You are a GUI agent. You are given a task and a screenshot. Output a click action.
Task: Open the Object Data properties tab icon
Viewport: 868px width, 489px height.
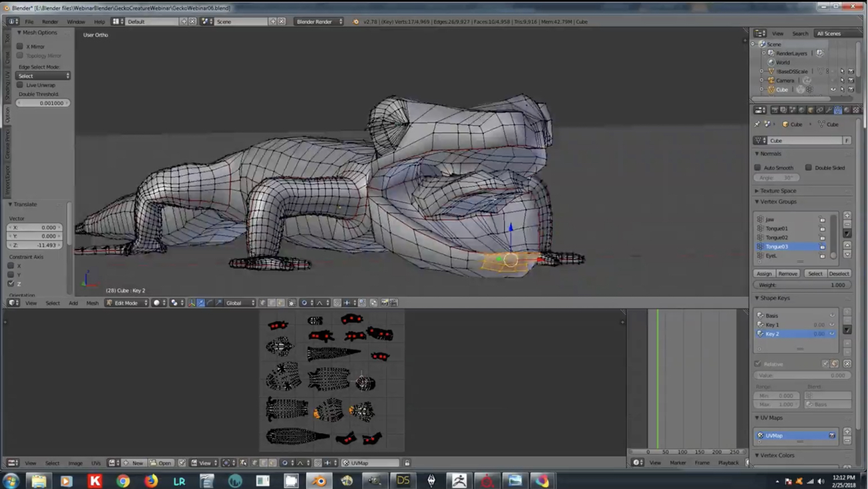click(837, 110)
